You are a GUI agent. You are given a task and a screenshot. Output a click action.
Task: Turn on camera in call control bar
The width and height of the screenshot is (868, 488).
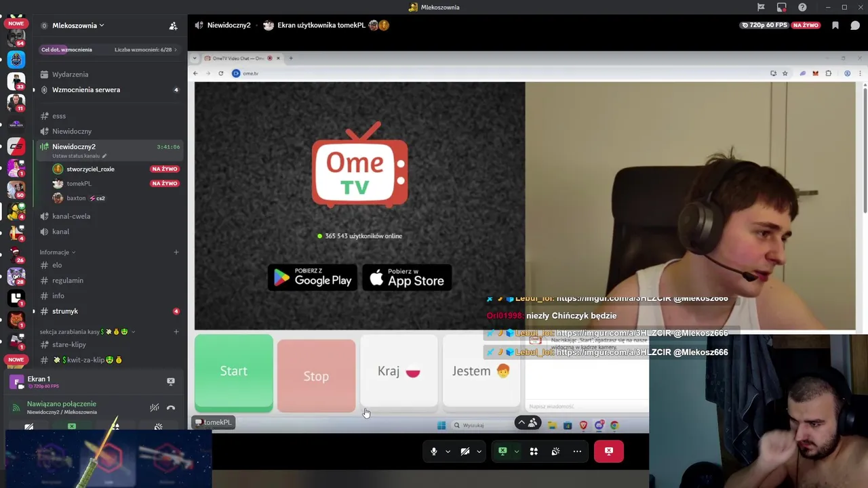465,451
